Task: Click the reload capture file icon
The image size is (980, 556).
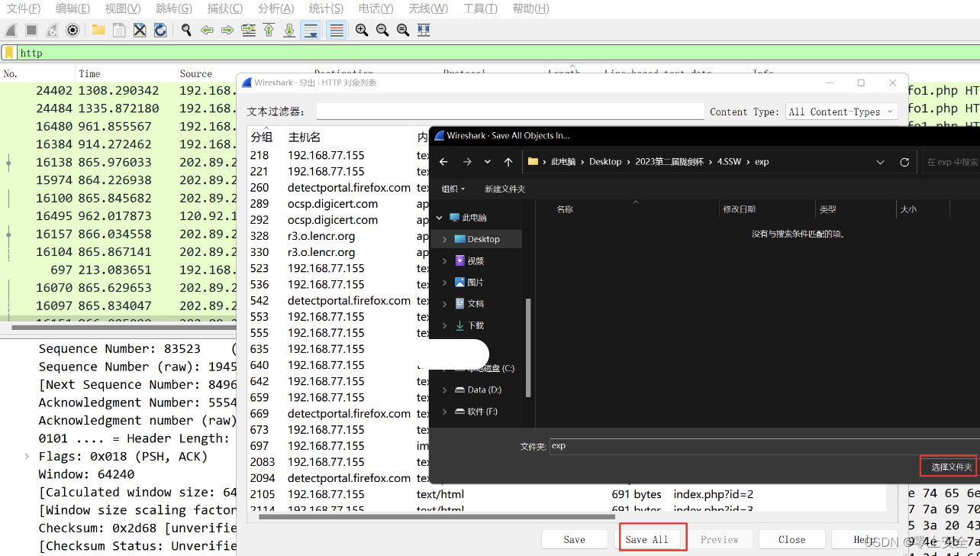Action: [160, 31]
